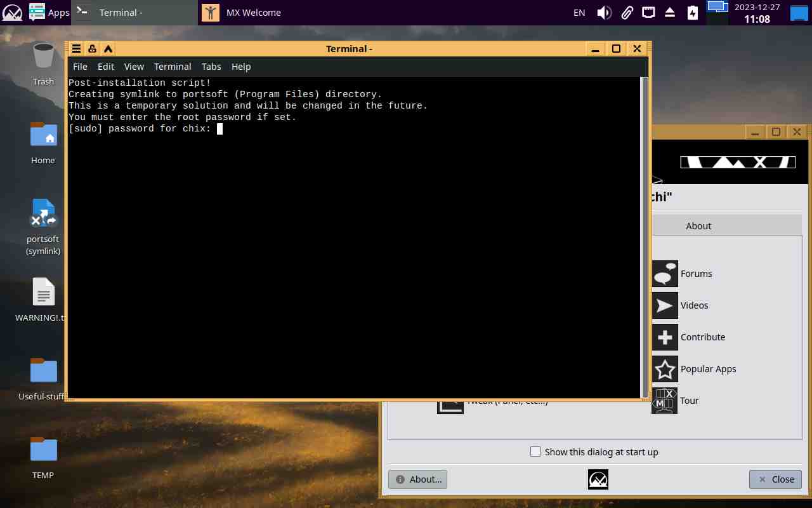Maximize the MX Welcome window
This screenshot has width=812, height=508.
pyautogui.click(x=776, y=132)
